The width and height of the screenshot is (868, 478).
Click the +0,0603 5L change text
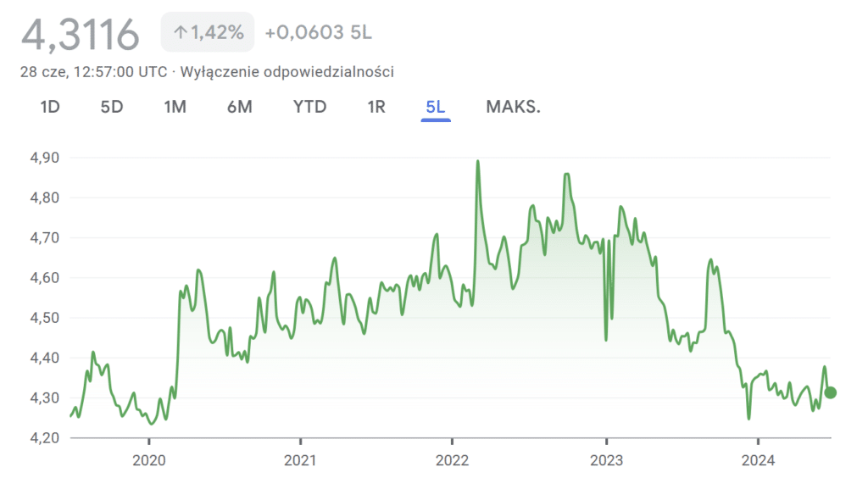coord(318,33)
